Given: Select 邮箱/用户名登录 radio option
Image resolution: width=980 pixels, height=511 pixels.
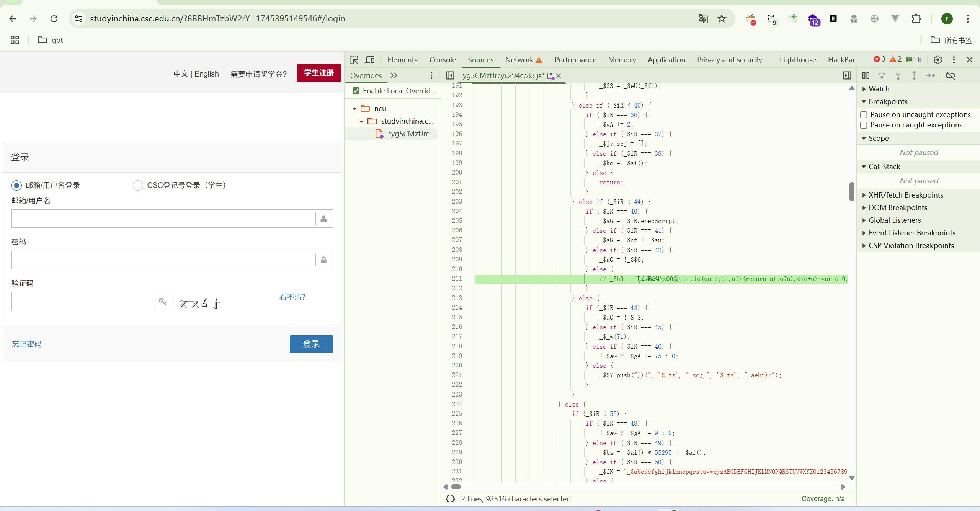Looking at the screenshot, I should tap(16, 185).
